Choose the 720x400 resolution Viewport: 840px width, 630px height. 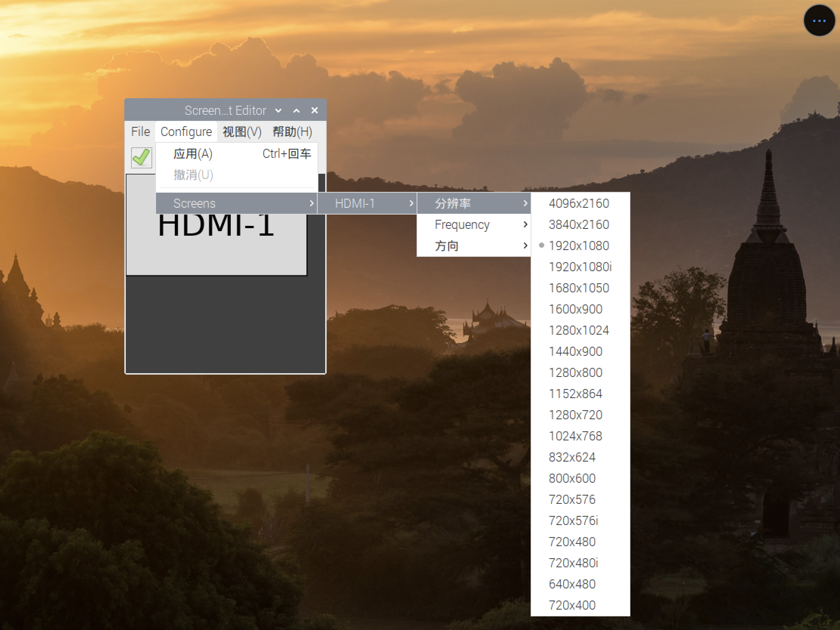click(x=580, y=605)
